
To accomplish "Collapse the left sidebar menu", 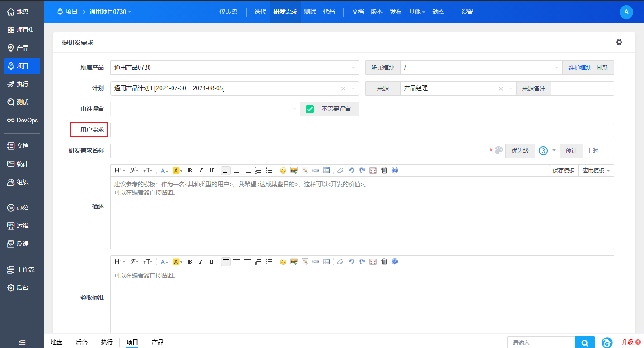I will 22,342.
